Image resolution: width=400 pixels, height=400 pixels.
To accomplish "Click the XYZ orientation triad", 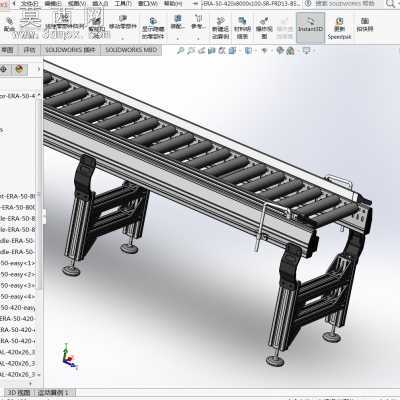I will point(69,356).
